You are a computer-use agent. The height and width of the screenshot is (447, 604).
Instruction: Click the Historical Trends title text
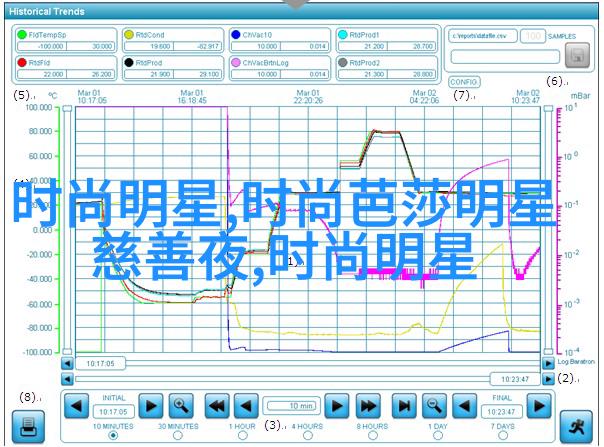47,11
